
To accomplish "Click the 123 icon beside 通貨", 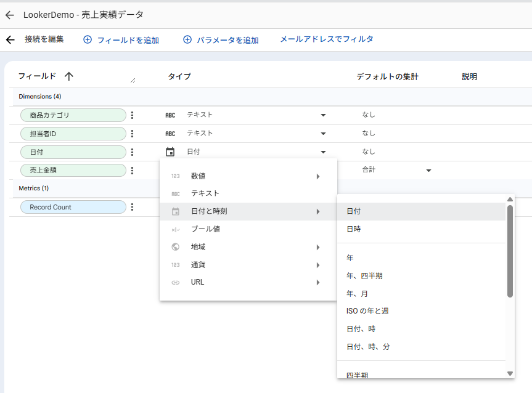I will [x=176, y=265].
